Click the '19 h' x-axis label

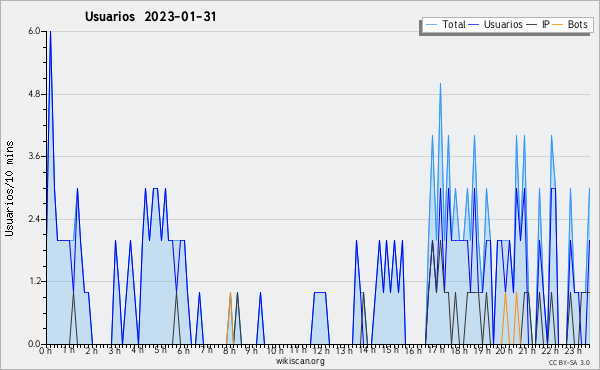pos(482,350)
